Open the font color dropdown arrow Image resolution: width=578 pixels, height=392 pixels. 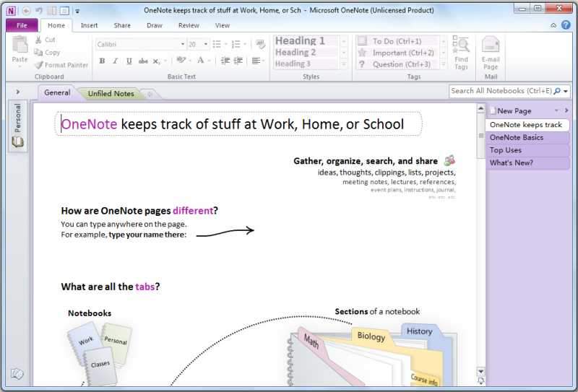(x=210, y=61)
